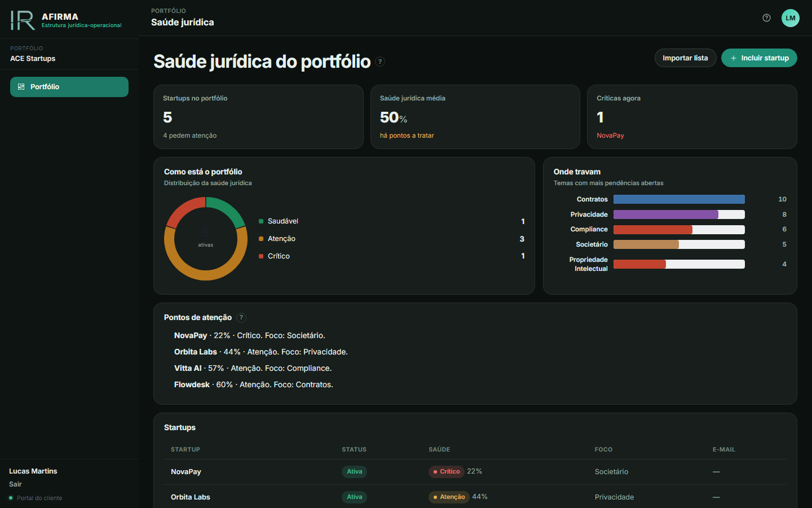
Task: Click the Saudável legend entry
Action: (x=391, y=221)
